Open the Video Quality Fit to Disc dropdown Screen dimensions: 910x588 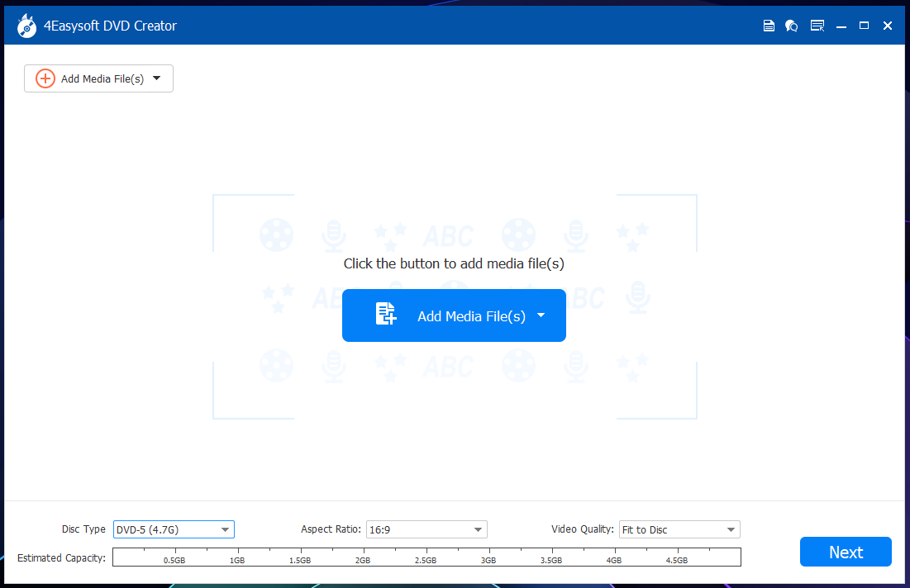click(679, 529)
